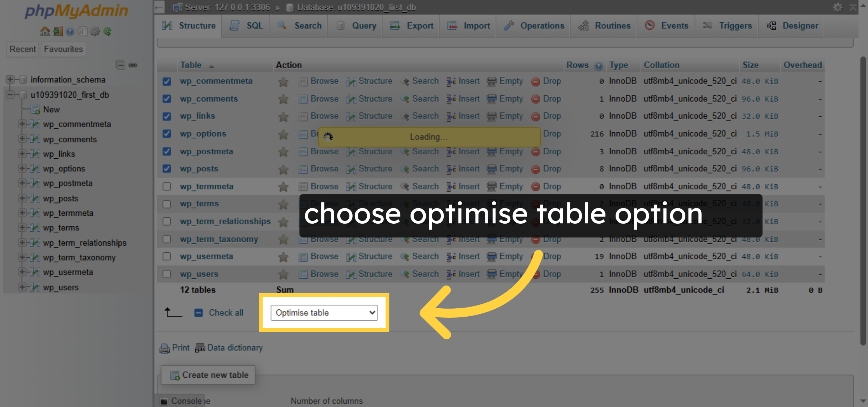Screen dimensions: 868x407
Task: Collapse the u109391020_first_db database tree
Action: (10, 95)
